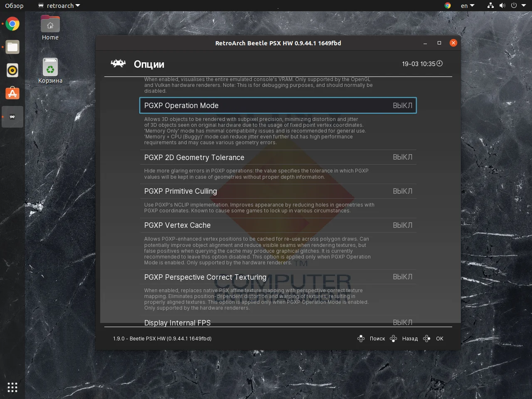Click the Chrome indicator in the top bar
532x399 pixels.
[448, 5]
